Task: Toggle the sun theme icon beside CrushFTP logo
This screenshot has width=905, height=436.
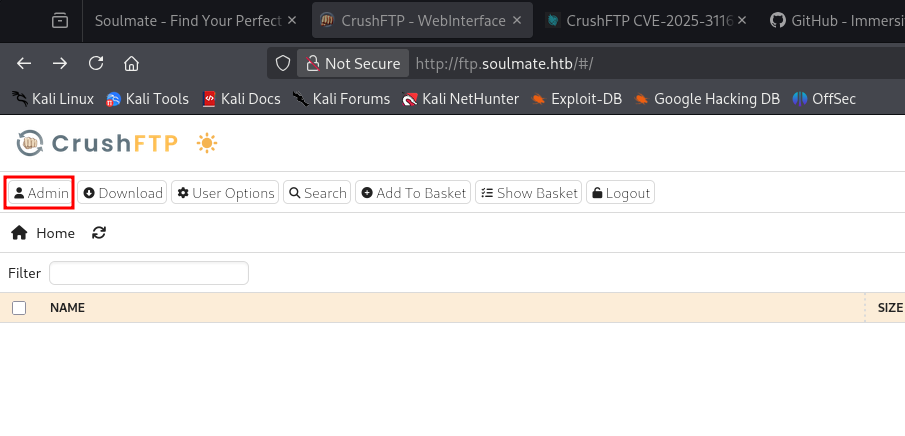Action: 207,143
